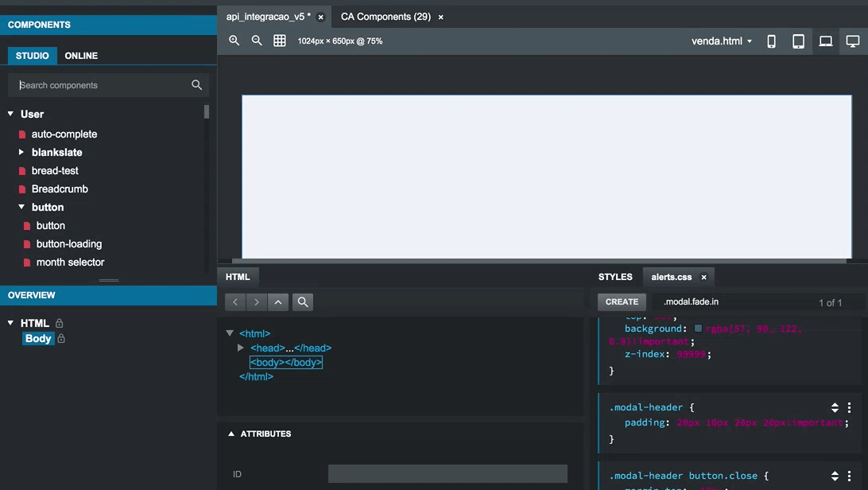Select the ONLINE components tab
The width and height of the screenshot is (868, 490).
pos(81,56)
